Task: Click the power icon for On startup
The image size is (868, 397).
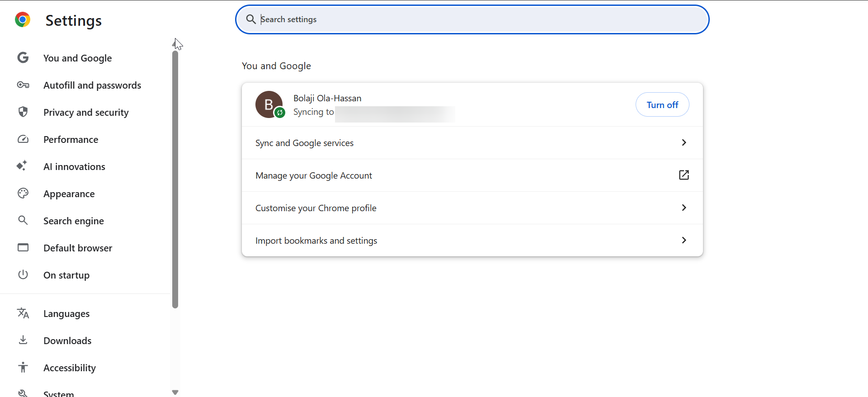Action: pos(23,274)
